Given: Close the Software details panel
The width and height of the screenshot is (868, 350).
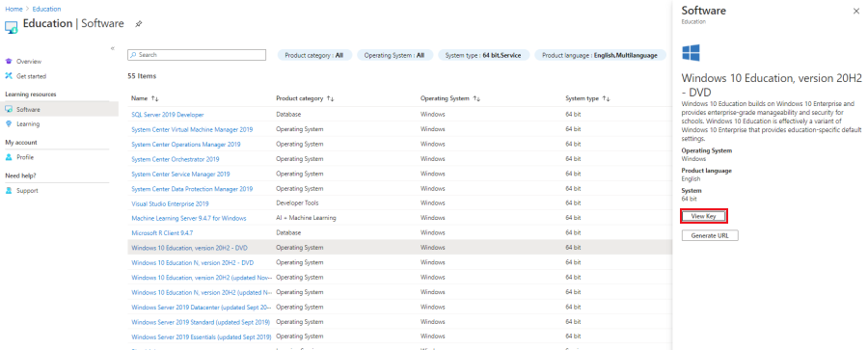Looking at the screenshot, I should pos(857,11).
